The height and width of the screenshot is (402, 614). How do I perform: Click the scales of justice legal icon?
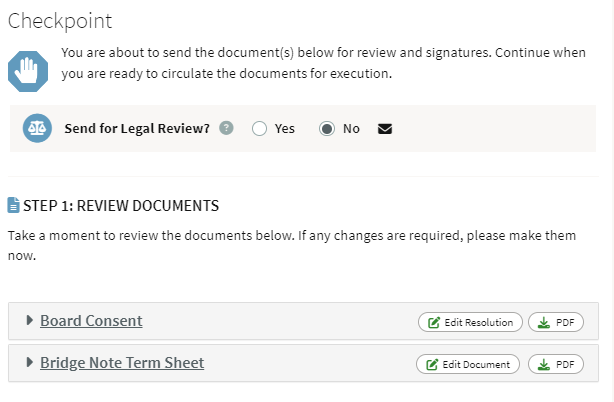[x=37, y=128]
